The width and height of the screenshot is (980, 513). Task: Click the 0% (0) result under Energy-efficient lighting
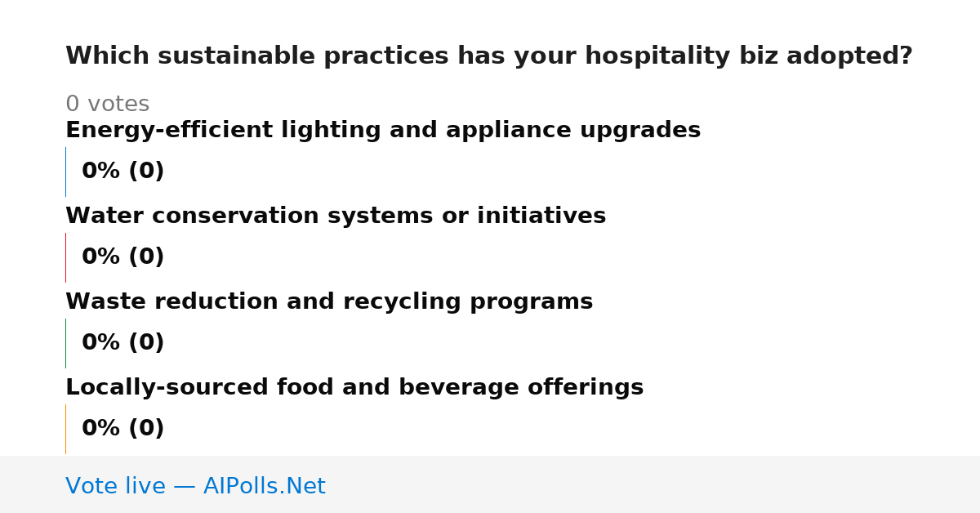point(123,172)
